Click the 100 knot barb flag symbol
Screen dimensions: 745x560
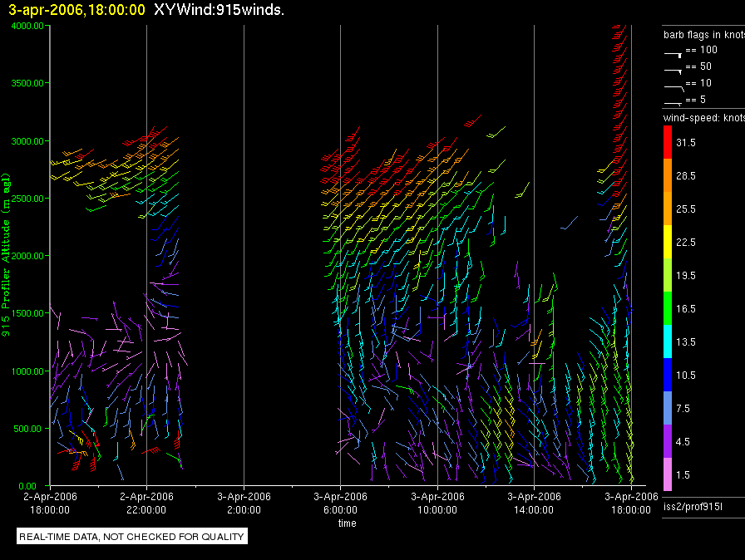(x=673, y=55)
